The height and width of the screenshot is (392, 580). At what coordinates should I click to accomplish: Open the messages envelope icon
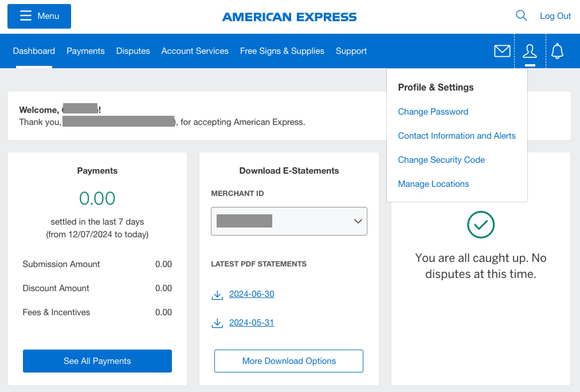[502, 51]
